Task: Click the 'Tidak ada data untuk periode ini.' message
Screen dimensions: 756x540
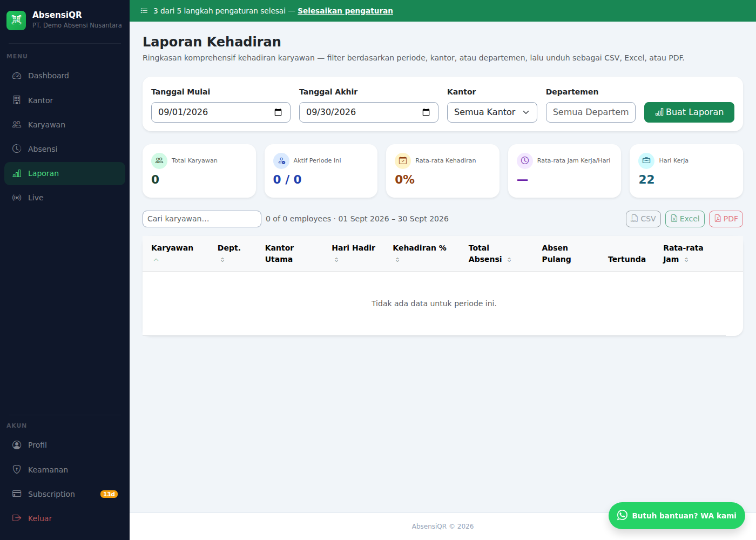Action: coord(434,303)
